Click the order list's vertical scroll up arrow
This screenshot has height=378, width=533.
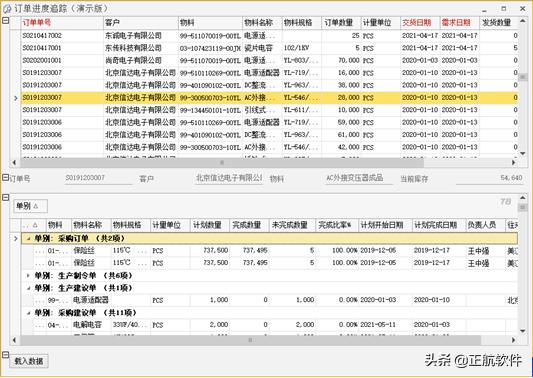pyautogui.click(x=523, y=22)
